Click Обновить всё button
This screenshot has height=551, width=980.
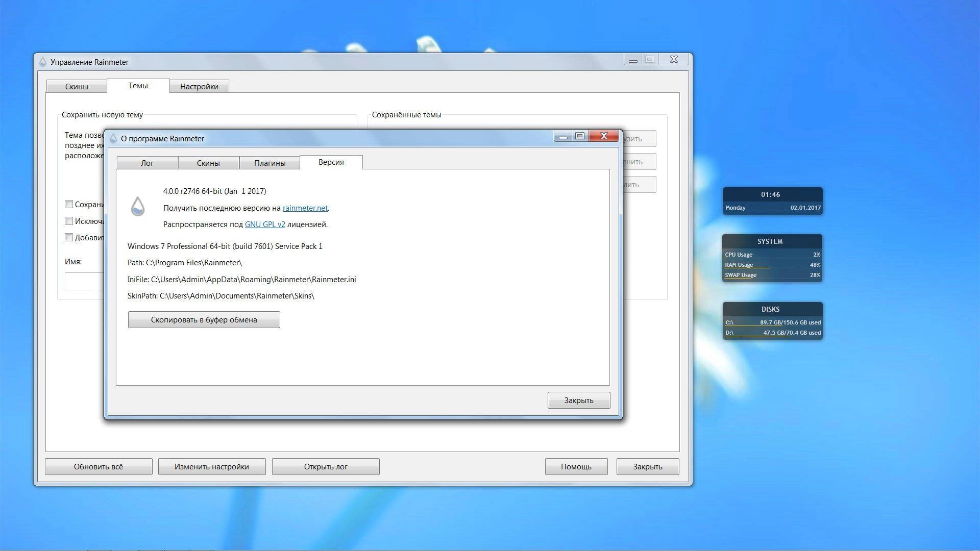(99, 467)
